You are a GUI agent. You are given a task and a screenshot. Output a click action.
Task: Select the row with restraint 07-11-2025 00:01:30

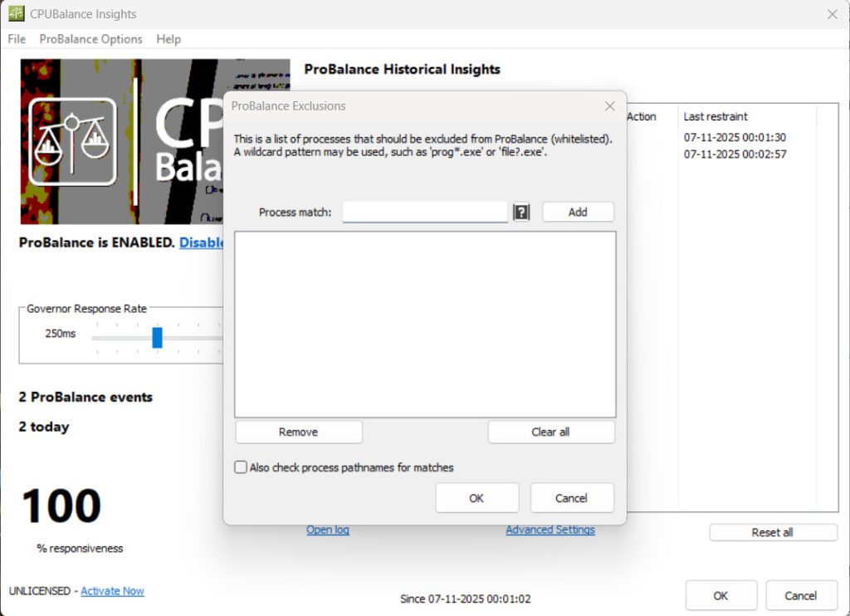[735, 137]
